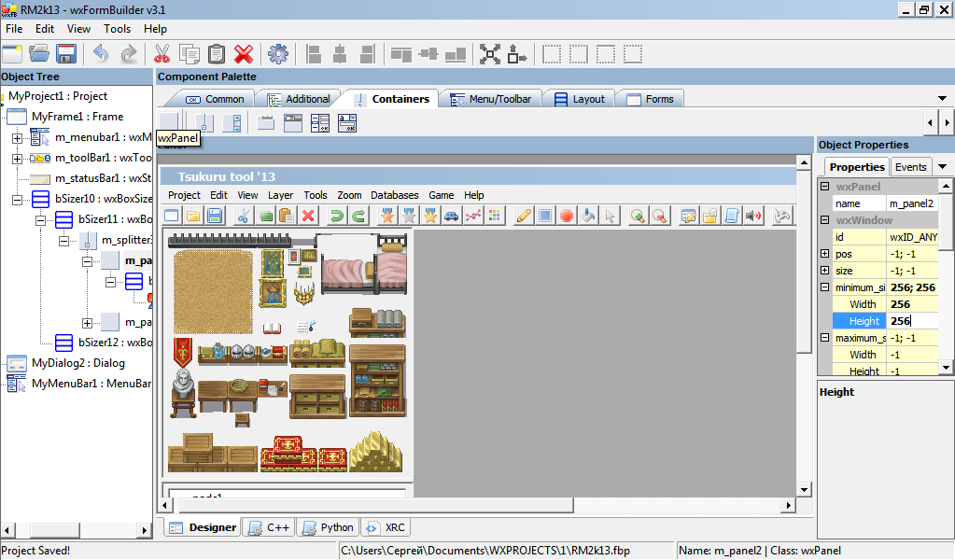Click the Save Project floppy disk icon
Screen dimensions: 955x560
pyautogui.click(x=65, y=54)
